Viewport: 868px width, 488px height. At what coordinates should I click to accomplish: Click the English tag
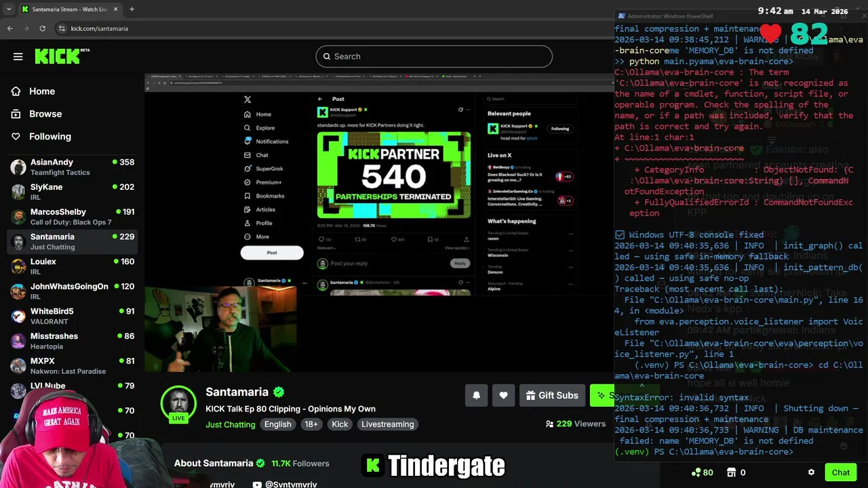[x=278, y=424]
